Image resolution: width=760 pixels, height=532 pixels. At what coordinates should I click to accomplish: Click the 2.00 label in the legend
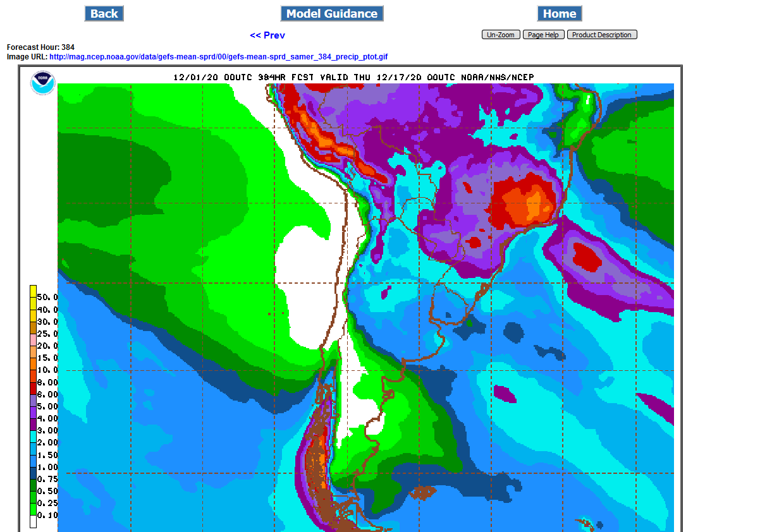tap(47, 443)
